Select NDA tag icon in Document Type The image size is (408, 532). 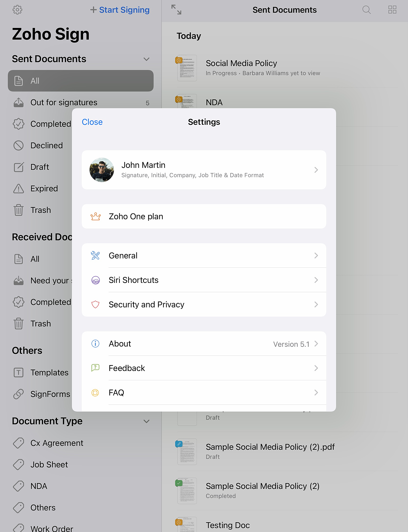click(x=19, y=486)
